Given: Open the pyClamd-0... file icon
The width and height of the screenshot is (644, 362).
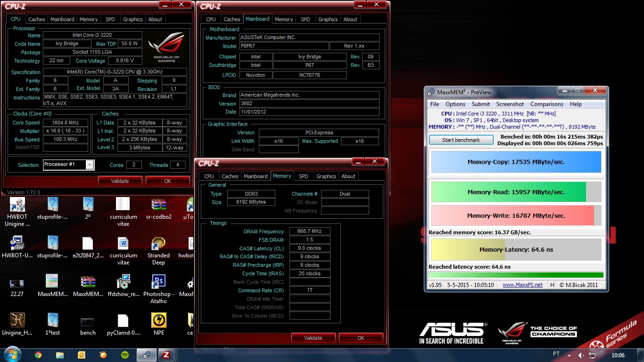Looking at the screenshot, I should tap(123, 324).
